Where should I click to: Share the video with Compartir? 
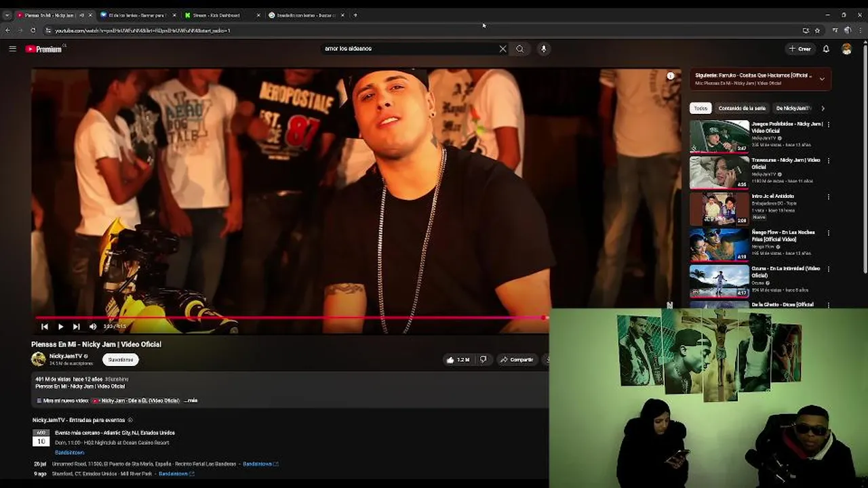click(x=517, y=360)
